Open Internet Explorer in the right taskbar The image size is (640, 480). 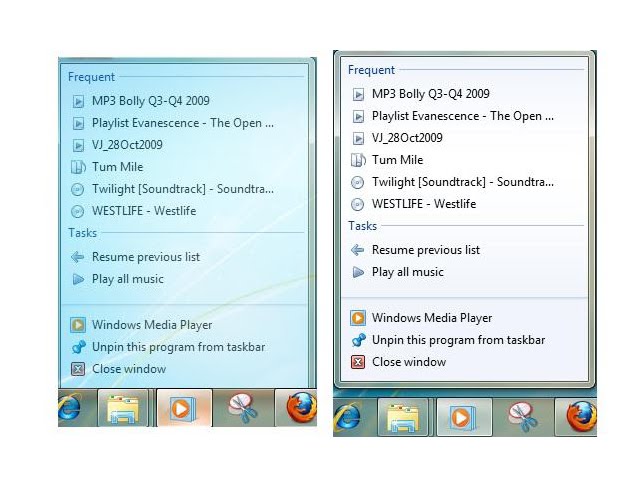tap(347, 418)
